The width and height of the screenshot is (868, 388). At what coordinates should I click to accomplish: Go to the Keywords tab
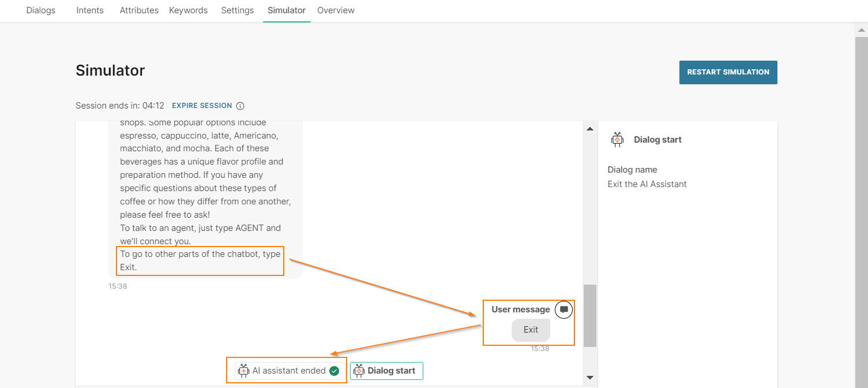(x=188, y=10)
